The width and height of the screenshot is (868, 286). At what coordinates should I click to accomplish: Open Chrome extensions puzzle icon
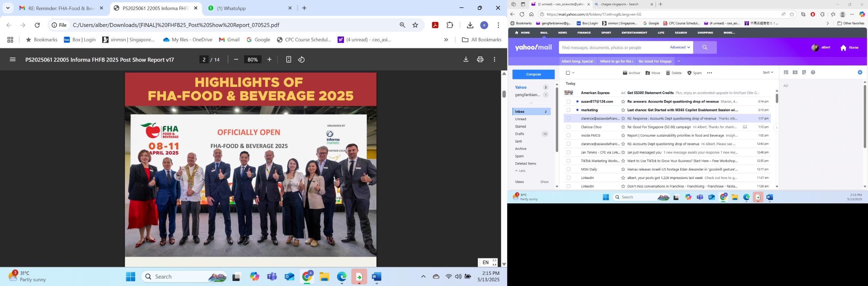pos(450,25)
